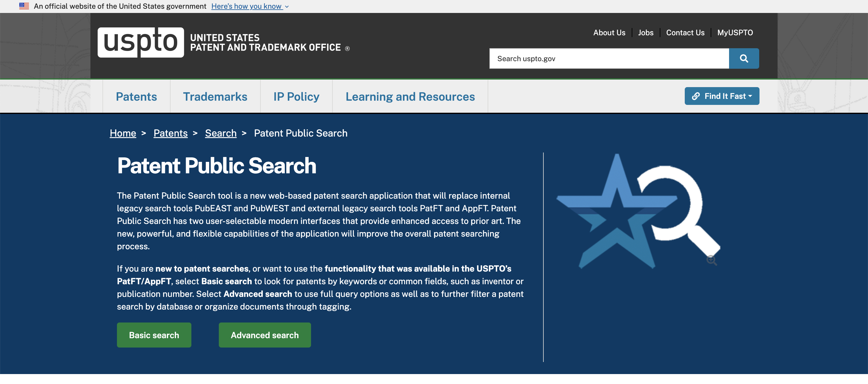Click the zoom-in icon on star image
Screen dimensions: 868x384
point(711,260)
